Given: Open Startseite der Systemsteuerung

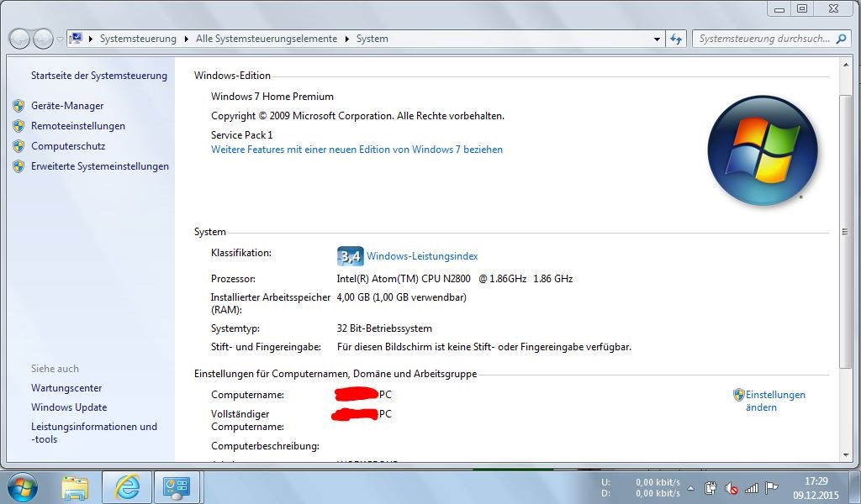Looking at the screenshot, I should 99,76.
